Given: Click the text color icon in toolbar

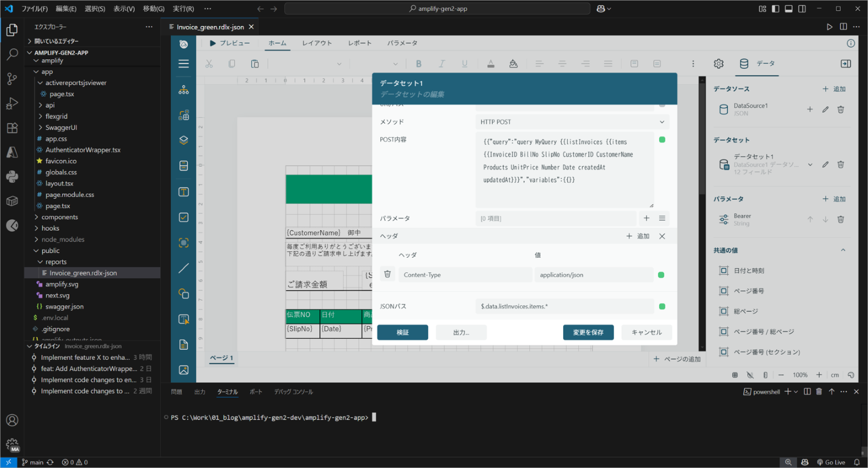Looking at the screenshot, I should tap(490, 63).
